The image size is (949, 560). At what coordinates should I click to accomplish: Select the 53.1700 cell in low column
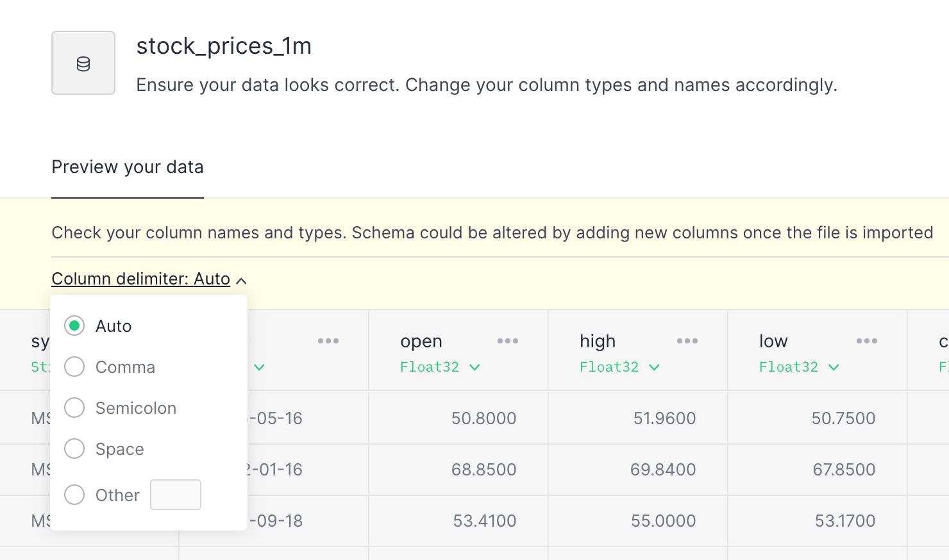844,521
